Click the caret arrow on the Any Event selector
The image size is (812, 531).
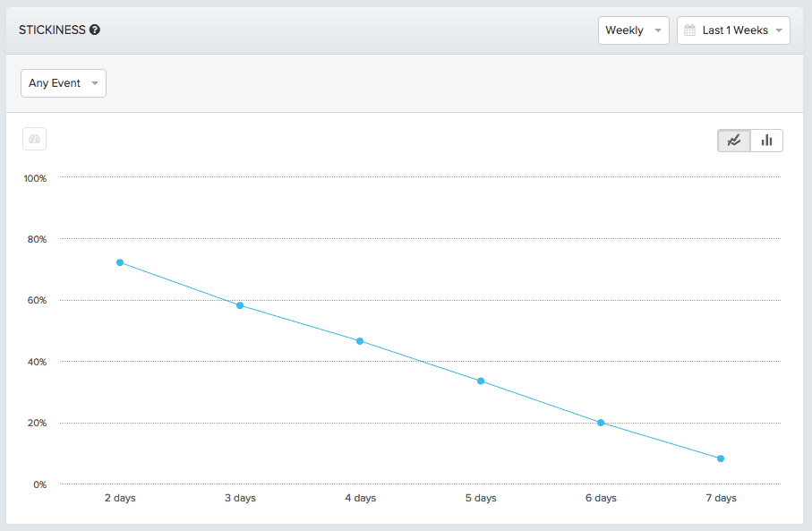(95, 82)
